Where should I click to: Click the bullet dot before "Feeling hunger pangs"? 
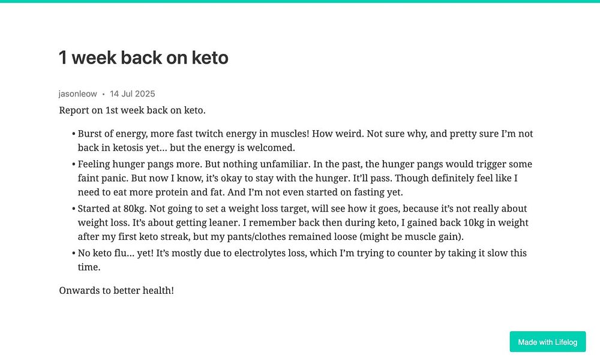73,164
